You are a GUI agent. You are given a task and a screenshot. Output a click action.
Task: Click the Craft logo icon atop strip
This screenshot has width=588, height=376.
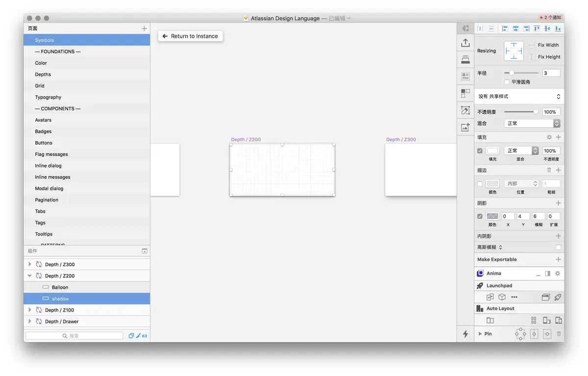[x=465, y=29]
